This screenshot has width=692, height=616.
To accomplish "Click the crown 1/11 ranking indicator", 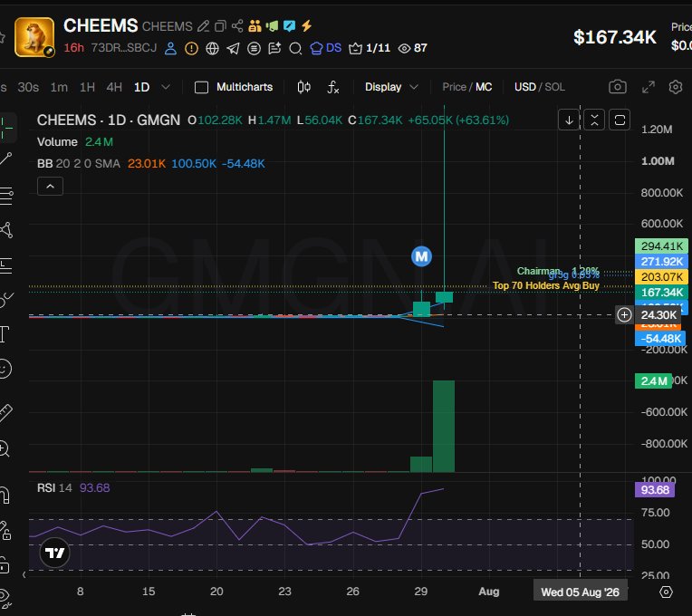I will [x=370, y=48].
